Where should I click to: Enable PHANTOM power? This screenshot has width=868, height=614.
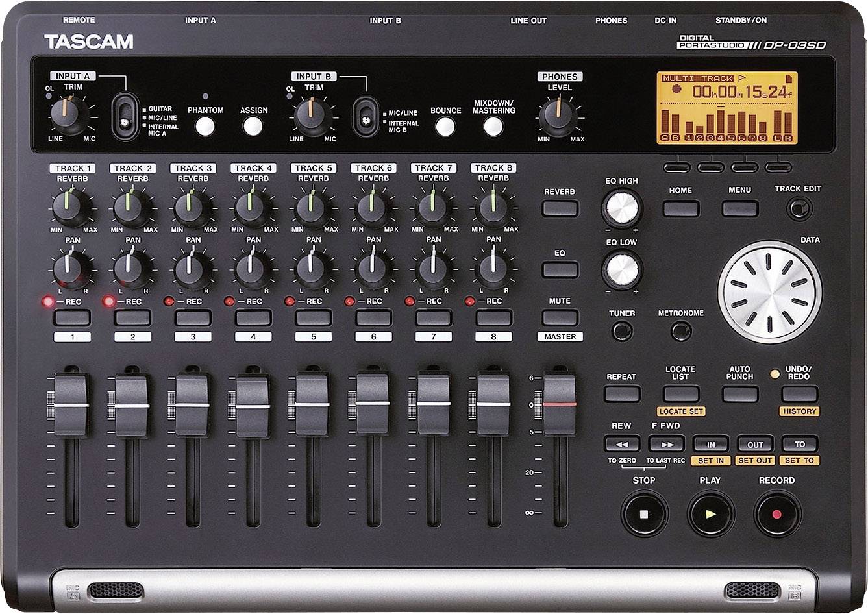206,125
